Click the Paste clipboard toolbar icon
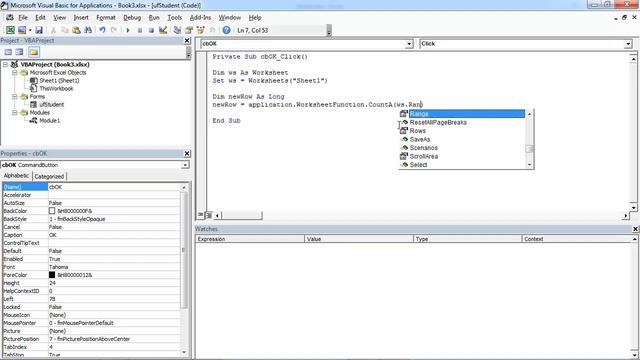This screenshot has height=360, width=640. [x=76, y=30]
